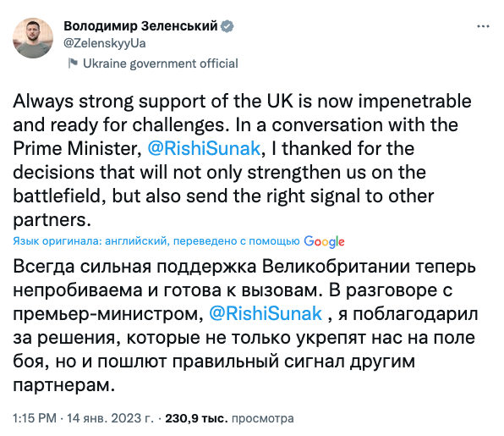Click the @ZelenskyyUa handle

(105, 43)
